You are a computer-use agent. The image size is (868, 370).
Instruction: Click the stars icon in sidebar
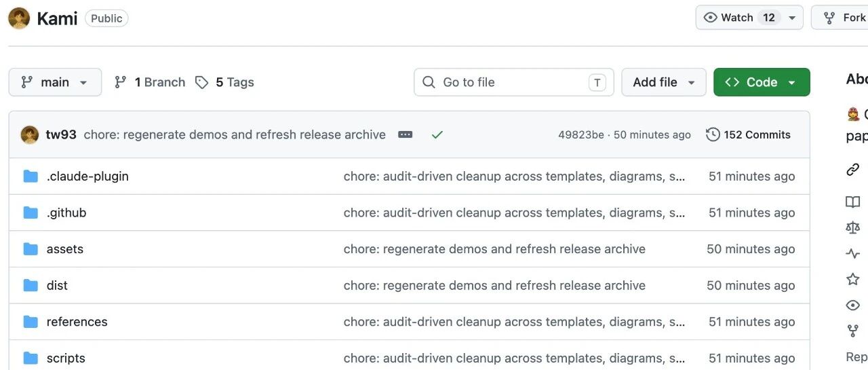pyautogui.click(x=853, y=279)
